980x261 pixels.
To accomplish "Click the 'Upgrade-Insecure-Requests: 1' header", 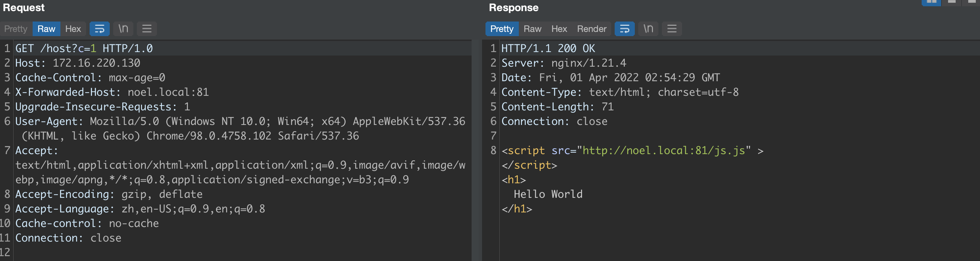I will 103,107.
